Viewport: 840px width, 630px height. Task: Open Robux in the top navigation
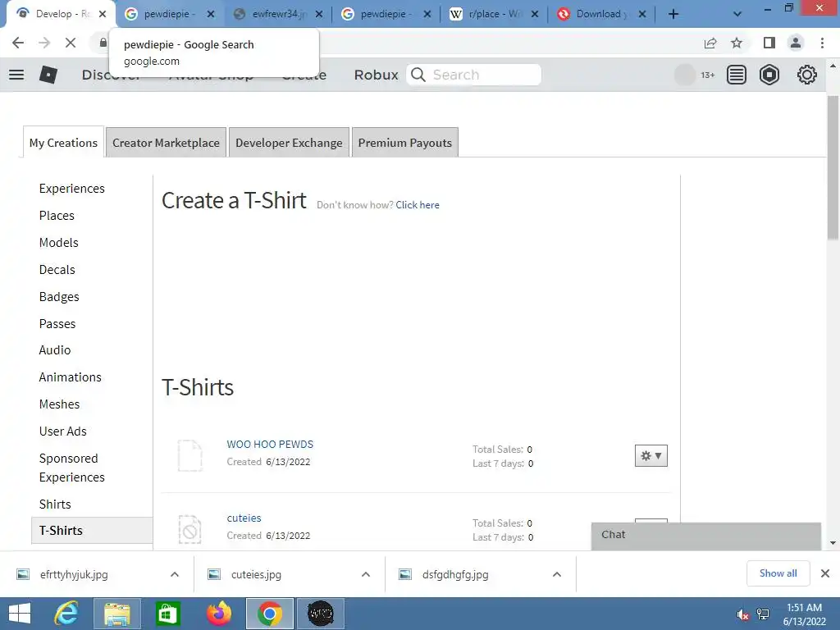coord(376,75)
